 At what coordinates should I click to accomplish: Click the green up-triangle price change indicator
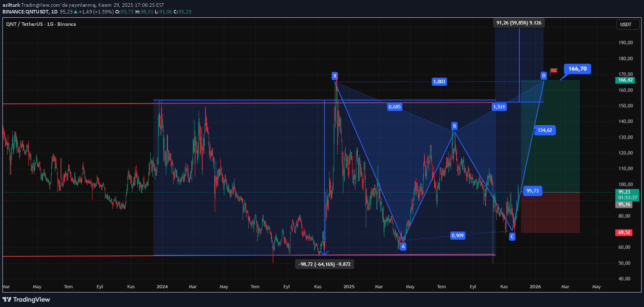click(x=75, y=12)
